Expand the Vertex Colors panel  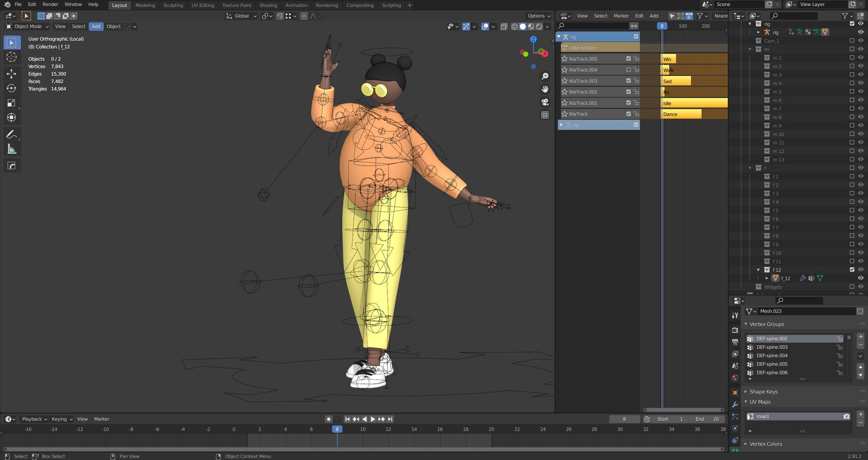click(765, 444)
